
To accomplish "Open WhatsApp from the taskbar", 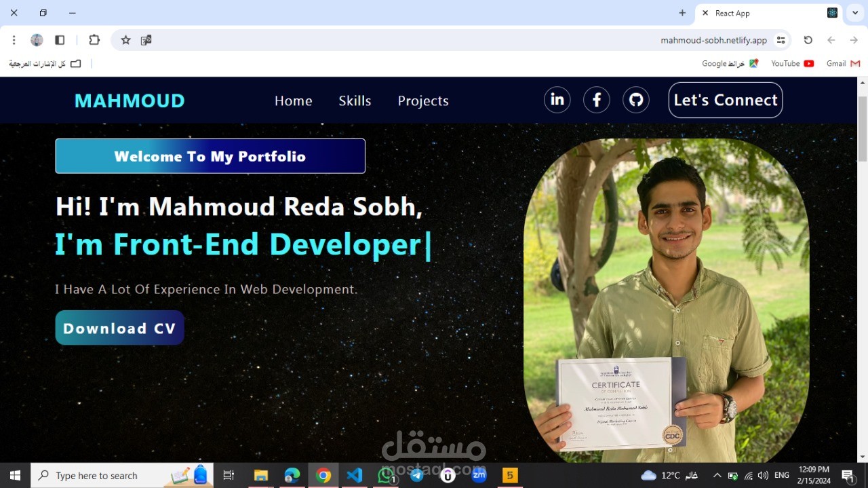I will 386,475.
